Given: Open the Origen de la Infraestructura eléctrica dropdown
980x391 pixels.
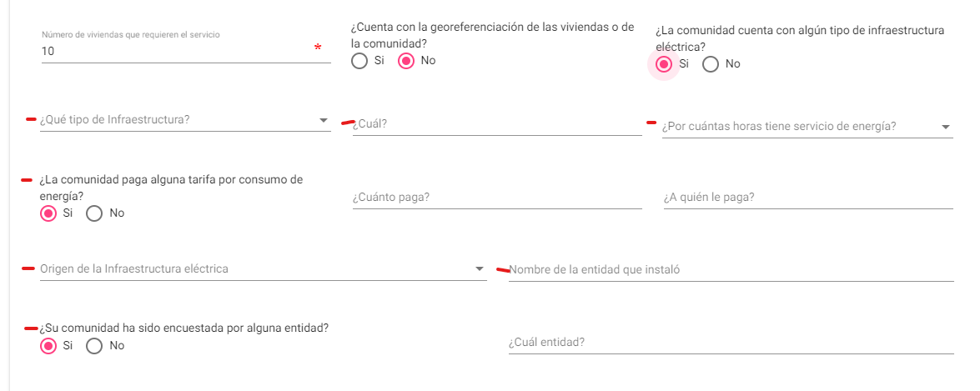Looking at the screenshot, I should [250, 268].
